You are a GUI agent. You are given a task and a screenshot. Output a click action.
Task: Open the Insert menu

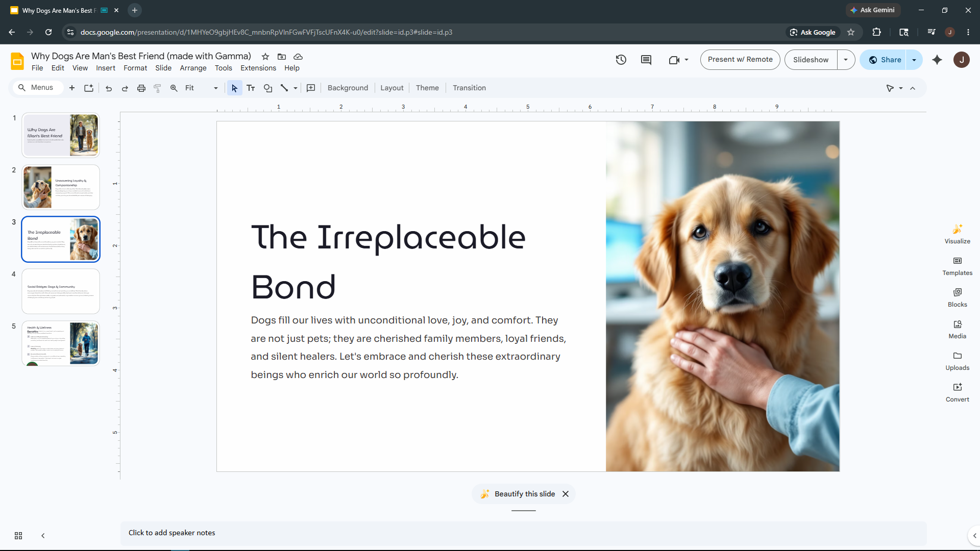pos(106,68)
